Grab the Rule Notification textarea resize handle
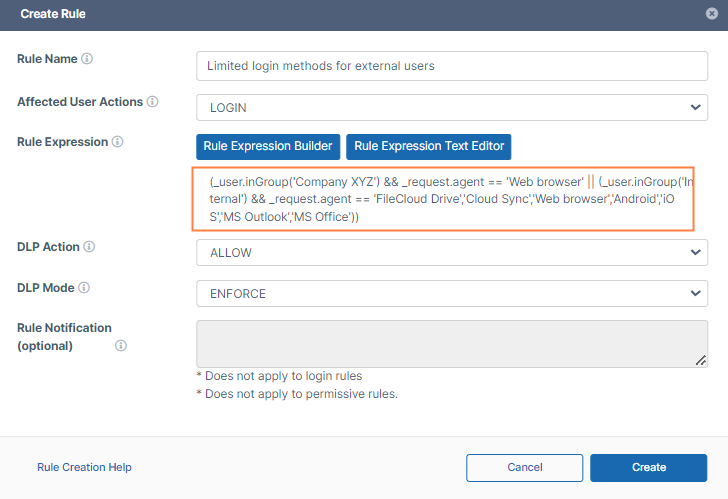Screen dimensions: 728x499 pos(701,361)
